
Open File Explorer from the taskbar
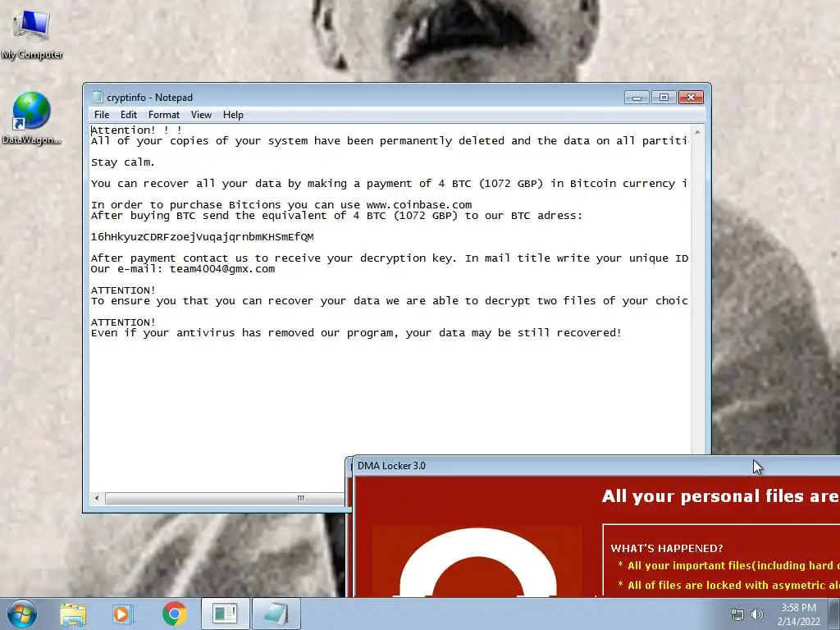[x=73, y=614]
